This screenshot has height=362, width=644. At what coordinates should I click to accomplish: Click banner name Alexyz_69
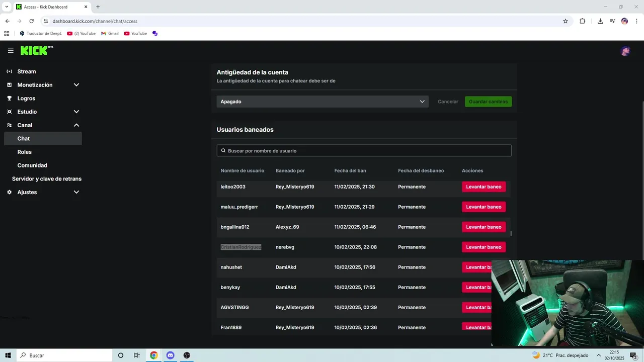click(287, 227)
